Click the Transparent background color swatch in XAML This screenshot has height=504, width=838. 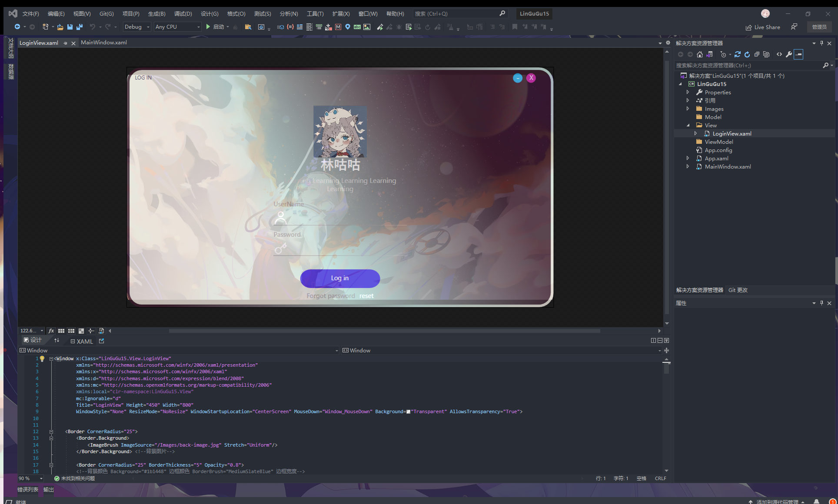coord(408,411)
